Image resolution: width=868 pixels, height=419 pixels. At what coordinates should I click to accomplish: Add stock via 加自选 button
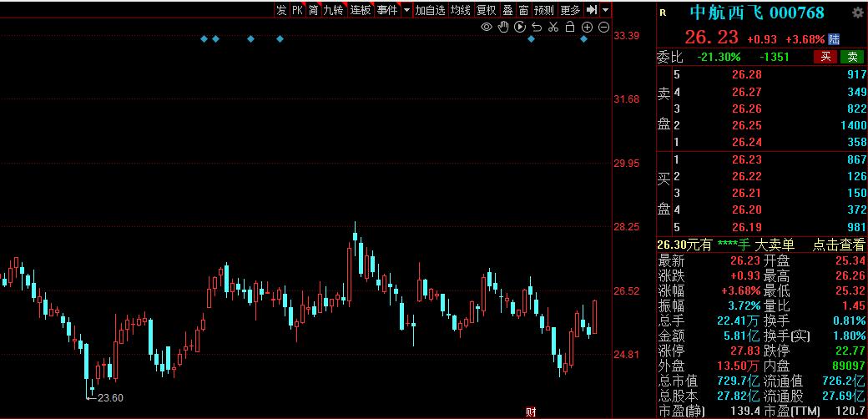[x=430, y=10]
